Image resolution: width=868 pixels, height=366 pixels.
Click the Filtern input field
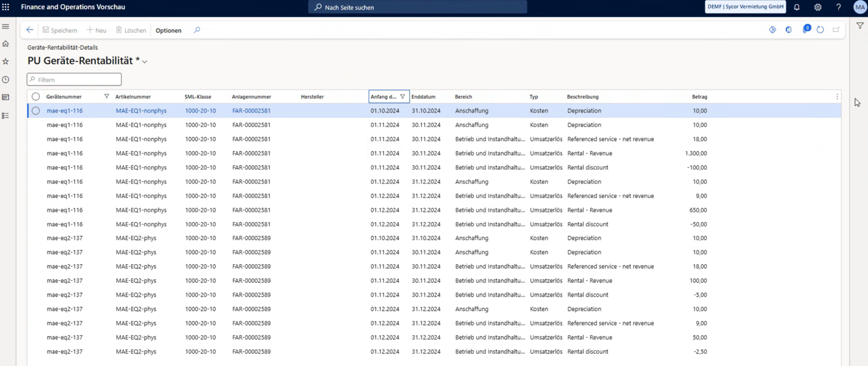pyautogui.click(x=74, y=79)
